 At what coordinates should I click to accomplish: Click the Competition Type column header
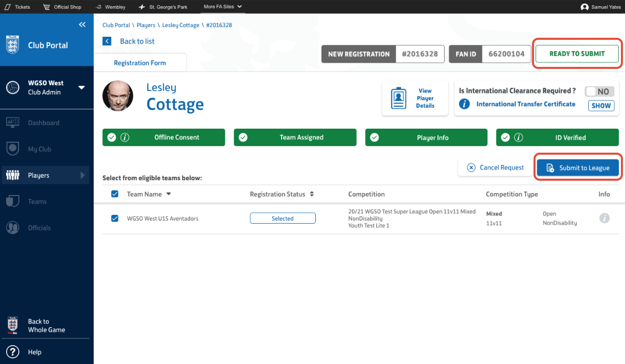(x=512, y=194)
